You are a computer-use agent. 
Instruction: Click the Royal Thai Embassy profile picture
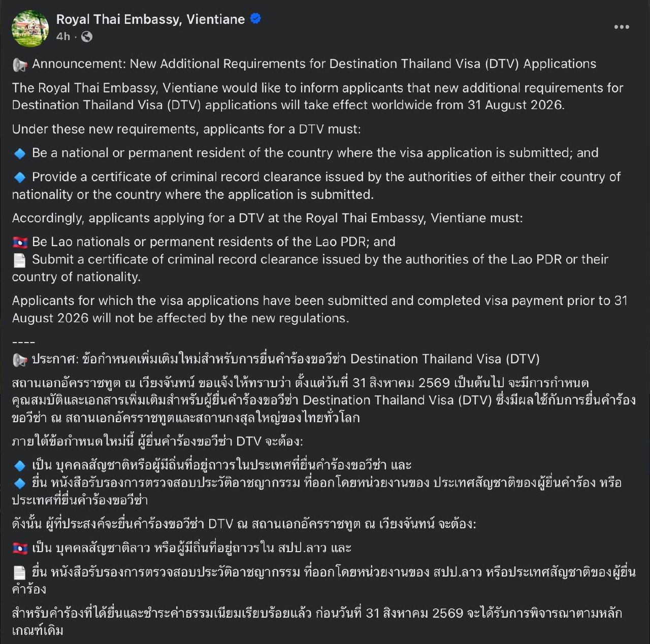pos(30,28)
